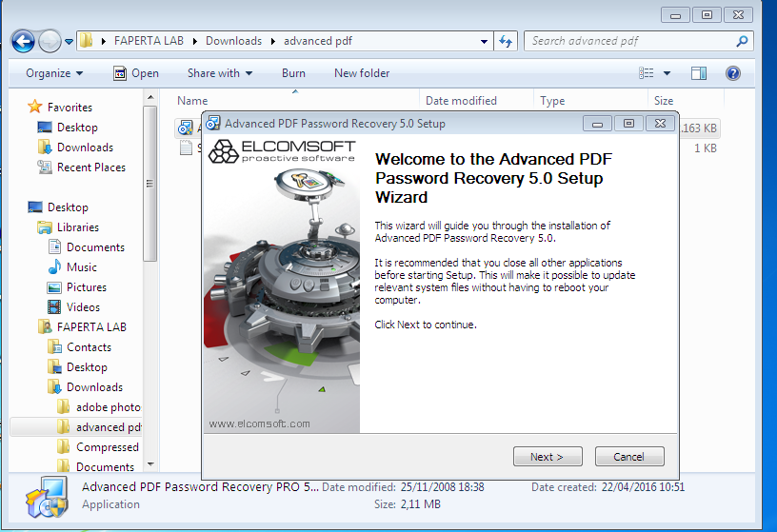Open the view options dropdown arrow
The width and height of the screenshot is (777, 532).
tap(667, 73)
